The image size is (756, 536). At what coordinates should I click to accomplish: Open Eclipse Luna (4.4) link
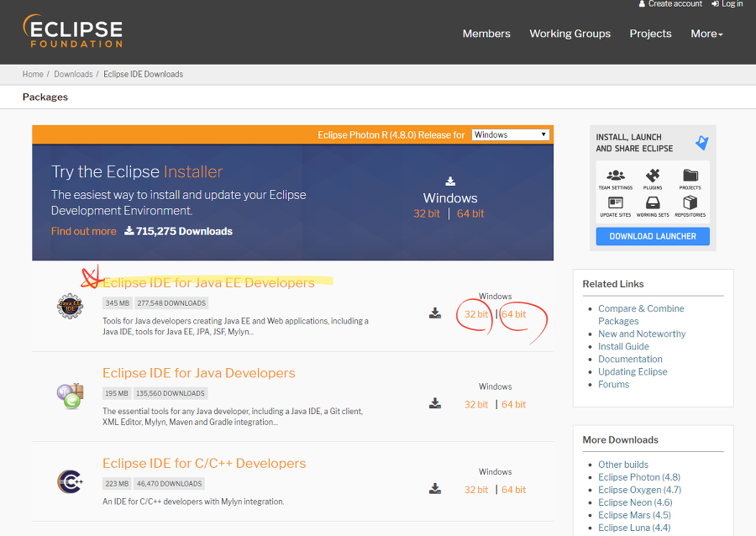634,528
